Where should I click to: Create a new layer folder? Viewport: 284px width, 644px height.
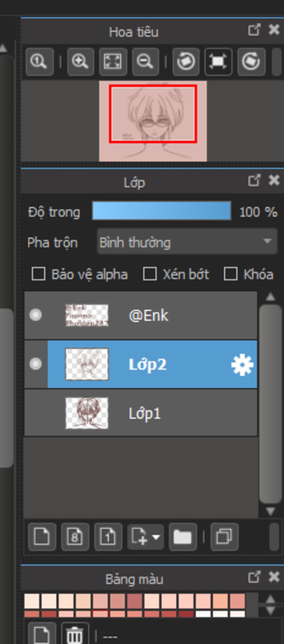(182, 537)
